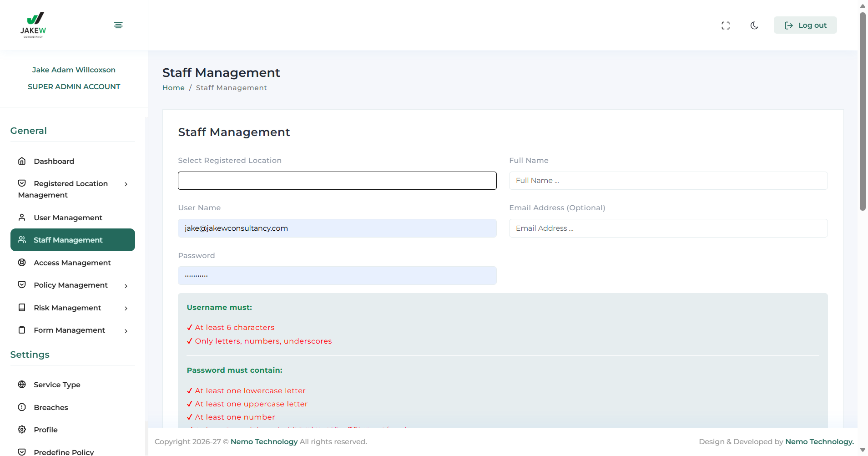Click the Breaches alert circle icon
This screenshot has height=456, width=868.
22,407
